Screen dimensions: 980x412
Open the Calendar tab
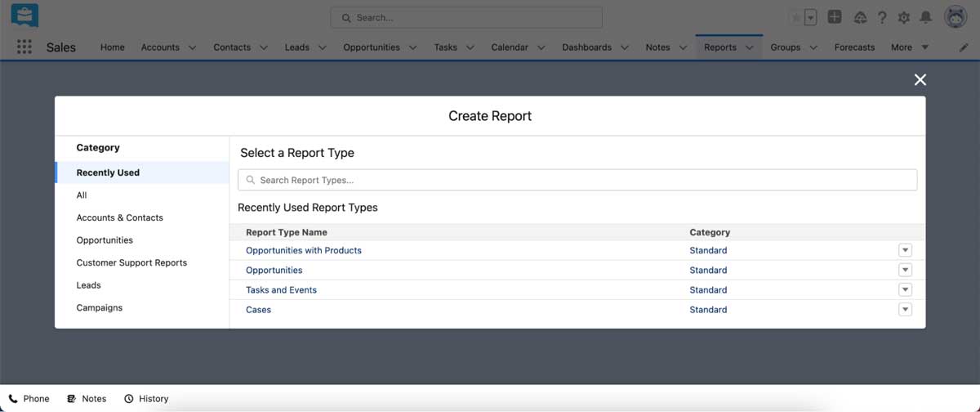(x=510, y=47)
